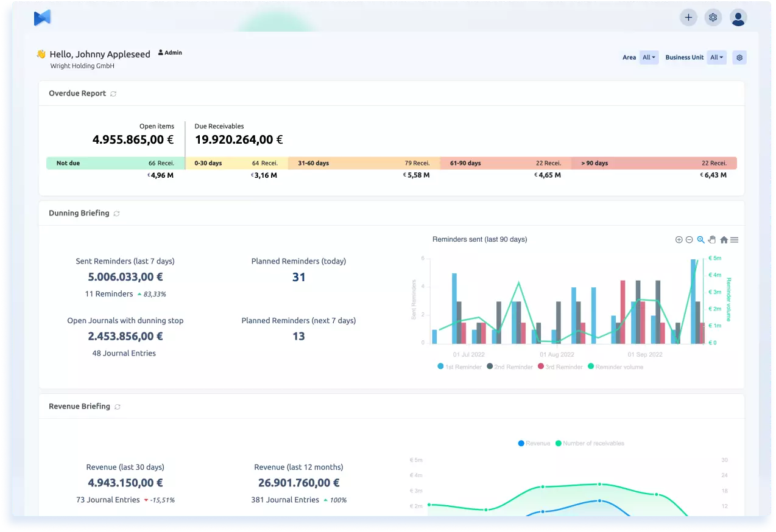This screenshot has height=532, width=776.
Task: Click the Dunning Briefing heading
Action: click(79, 214)
